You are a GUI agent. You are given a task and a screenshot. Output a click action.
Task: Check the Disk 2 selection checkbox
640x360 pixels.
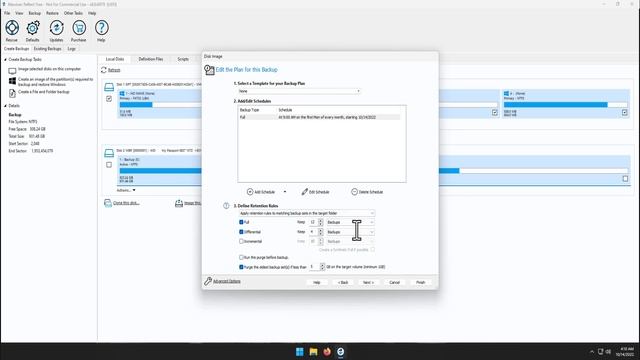click(x=109, y=165)
